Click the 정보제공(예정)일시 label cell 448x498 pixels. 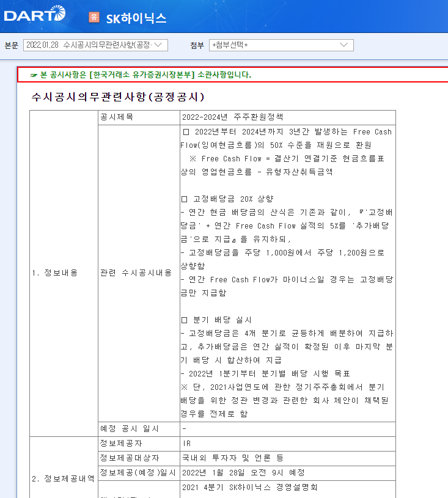139,473
